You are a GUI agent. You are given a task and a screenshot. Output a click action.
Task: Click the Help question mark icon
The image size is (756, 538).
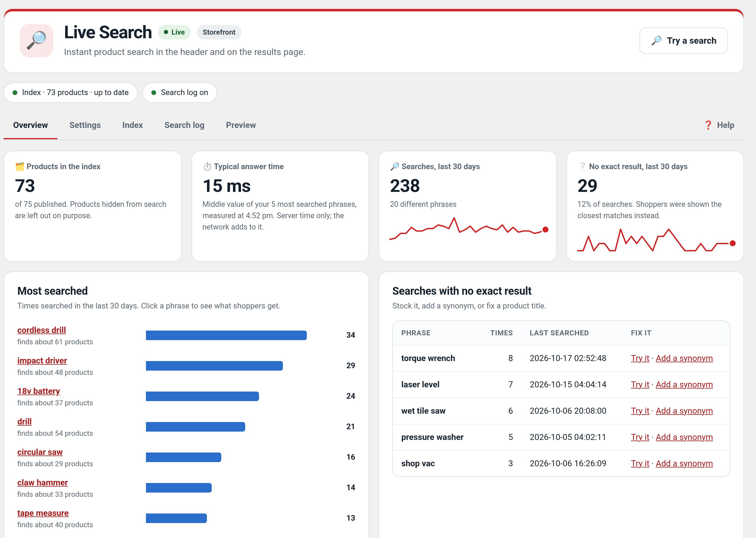[708, 125]
